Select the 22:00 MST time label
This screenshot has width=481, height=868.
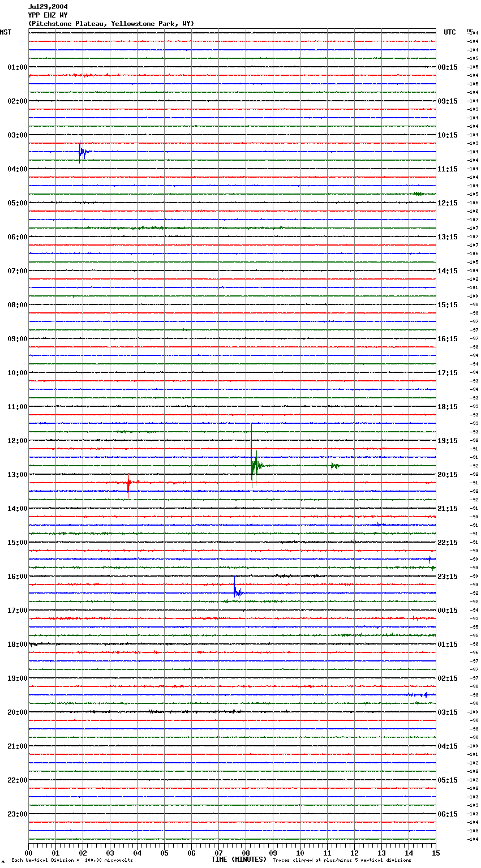pos(18,780)
